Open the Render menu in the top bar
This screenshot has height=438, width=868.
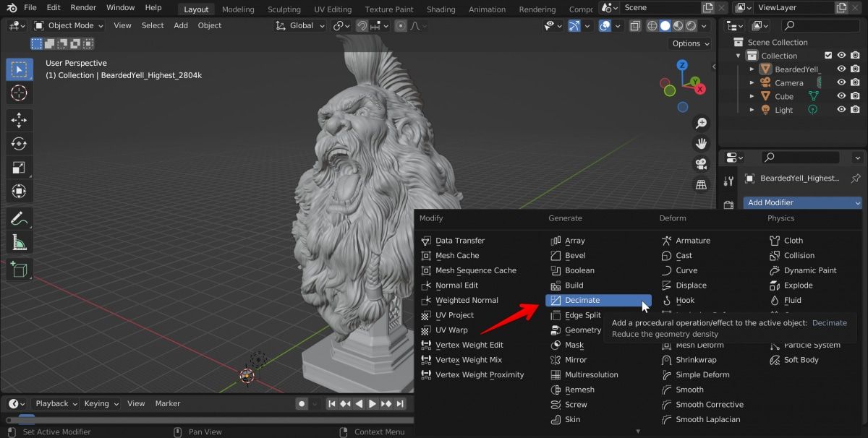pyautogui.click(x=83, y=7)
